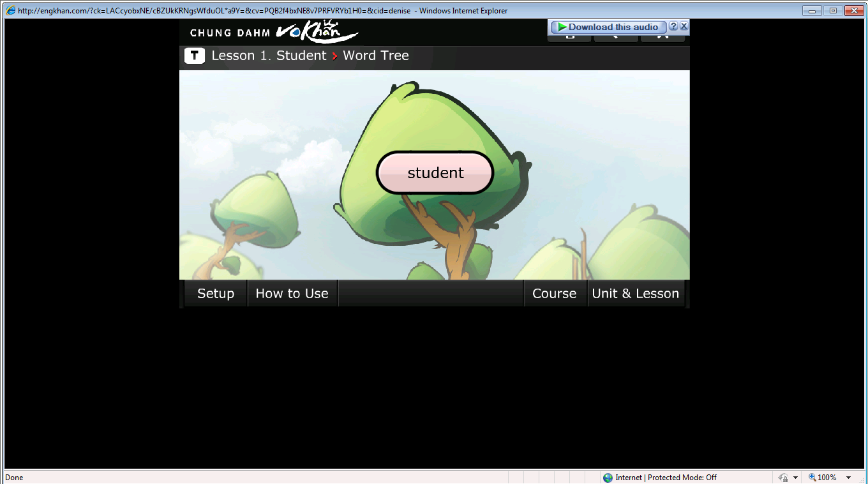Screen dimensions: 868x484
Task: Click the 'student' word bubble on the tree
Action: click(x=435, y=173)
